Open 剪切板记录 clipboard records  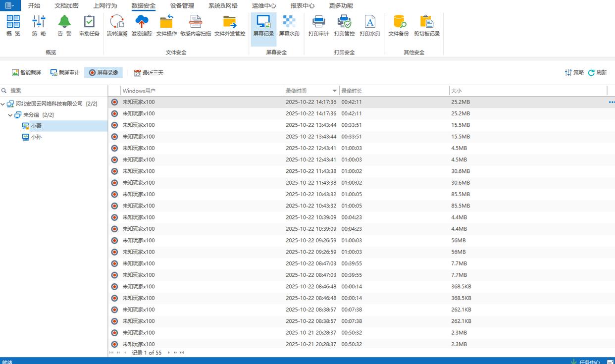tap(426, 26)
